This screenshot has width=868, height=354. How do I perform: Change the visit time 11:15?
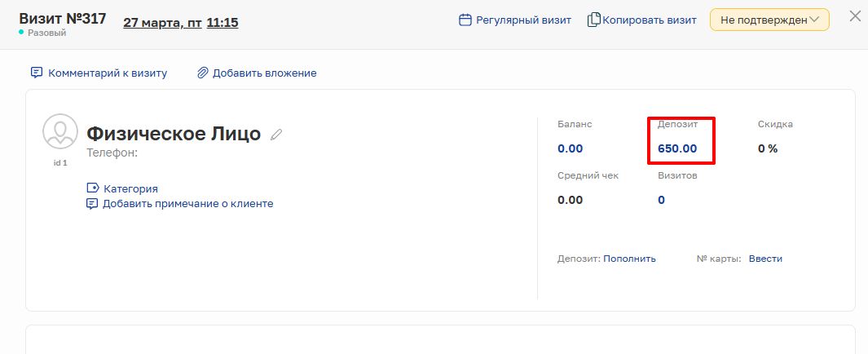tap(223, 23)
